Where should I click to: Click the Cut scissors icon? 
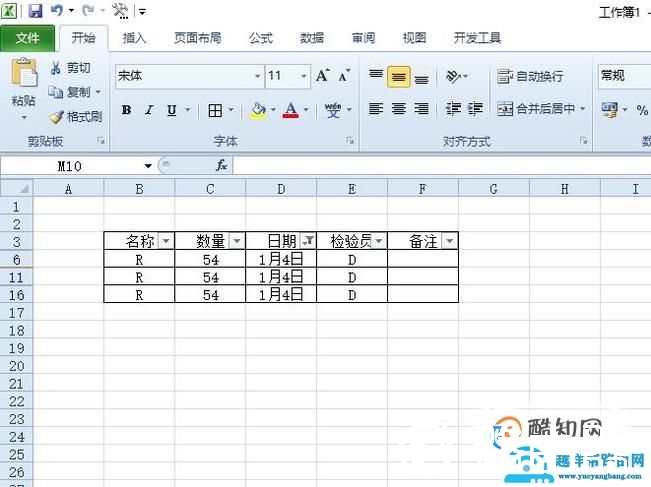(55, 68)
